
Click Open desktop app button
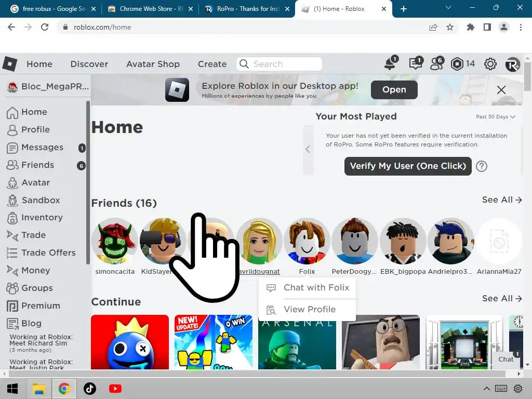coord(394,90)
